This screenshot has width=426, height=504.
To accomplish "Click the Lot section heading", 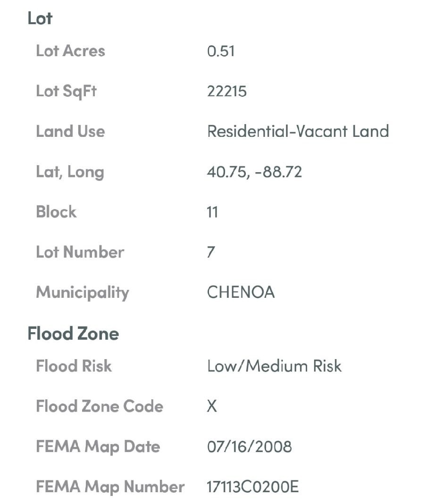I will tap(40, 18).
